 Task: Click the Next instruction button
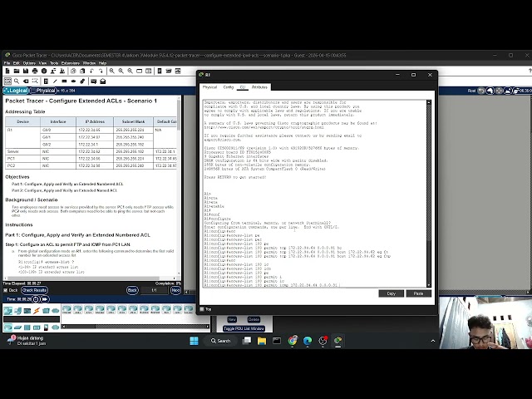tap(175, 290)
